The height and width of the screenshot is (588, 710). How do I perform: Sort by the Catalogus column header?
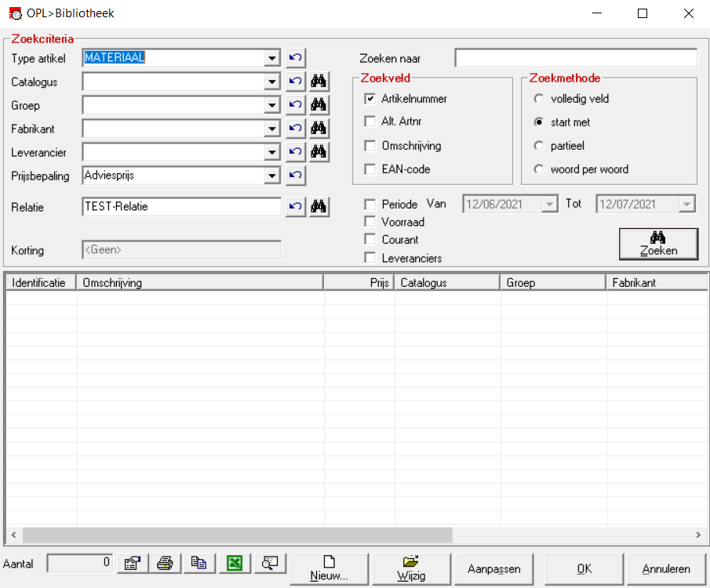pos(447,283)
